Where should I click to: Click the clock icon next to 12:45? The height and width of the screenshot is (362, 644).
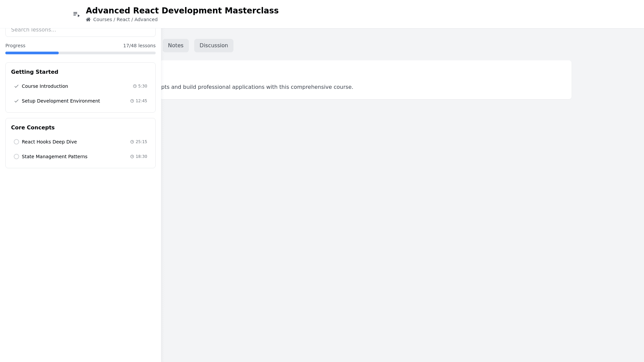(131, 101)
